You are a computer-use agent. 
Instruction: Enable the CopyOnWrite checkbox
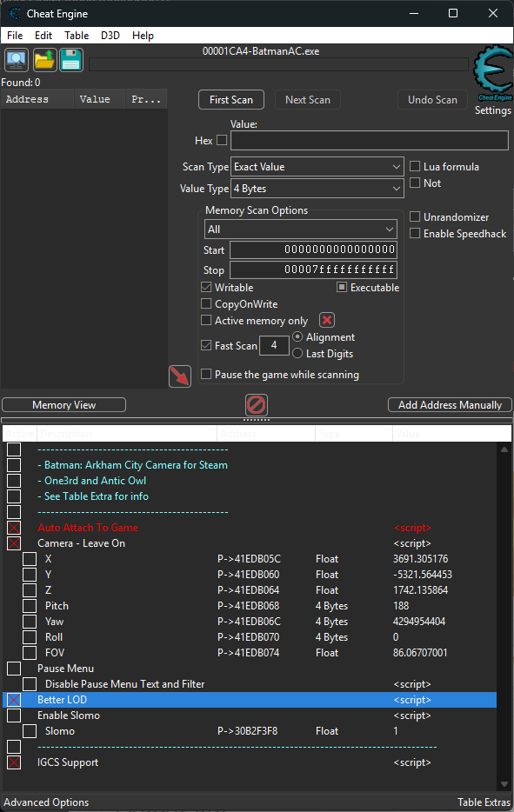(x=206, y=303)
